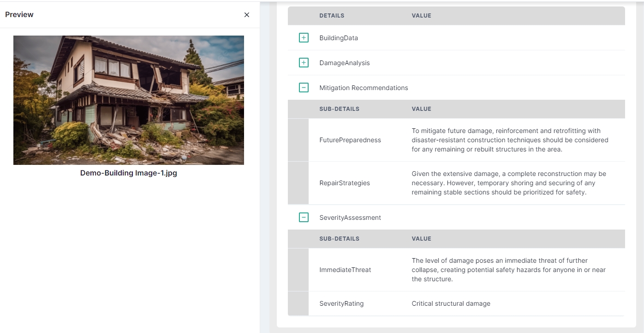The width and height of the screenshot is (644, 333).
Task: Click the Demo-Building Image-1.jpg filename
Action: tap(129, 173)
